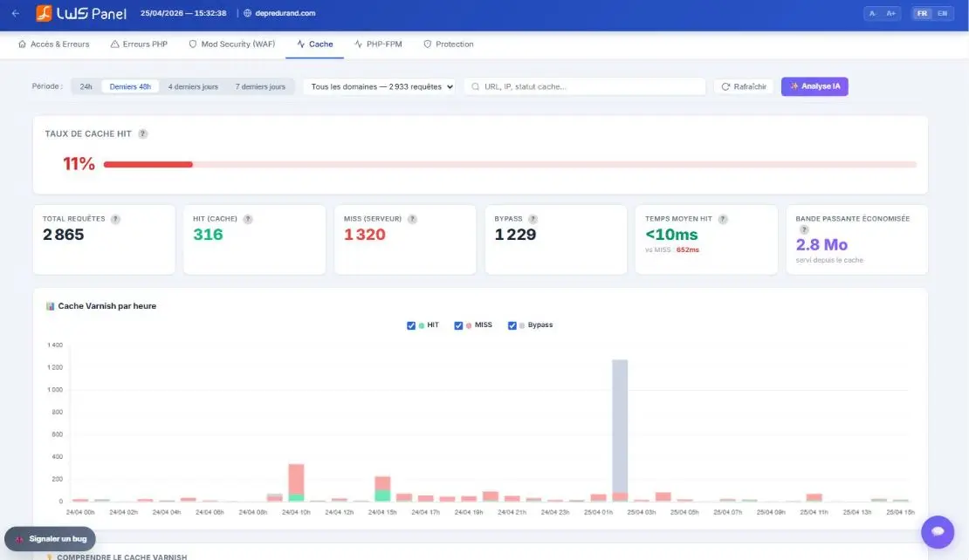Click the total requests value 2 865
969x560 pixels.
[63, 235]
